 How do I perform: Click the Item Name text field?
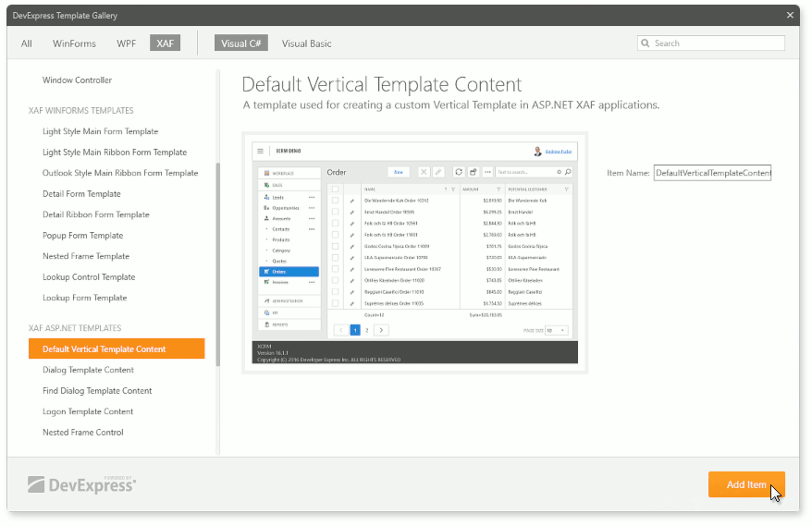coord(712,173)
